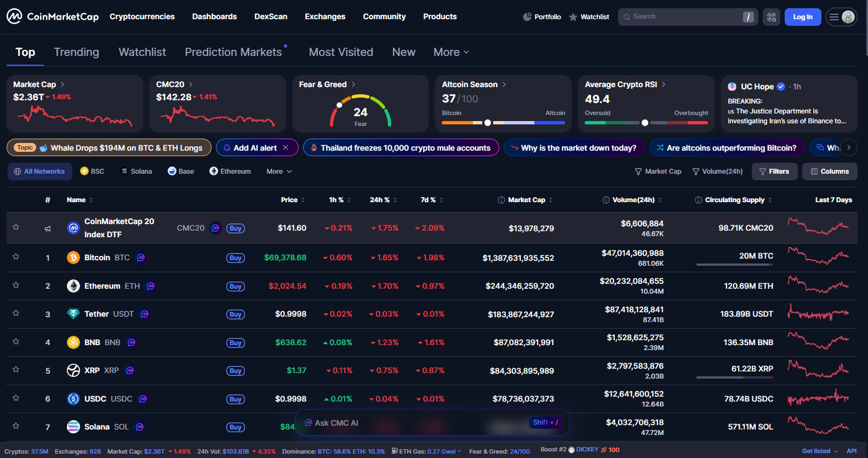Open the Volume(24h) filter dropdown
Screen dimensions: 868x458
[717, 171]
